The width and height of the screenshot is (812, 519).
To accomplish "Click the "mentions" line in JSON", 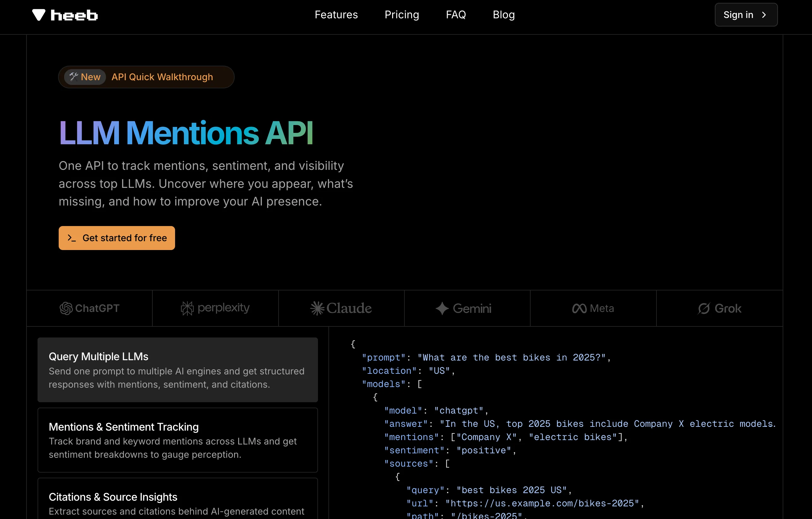I will tap(506, 437).
